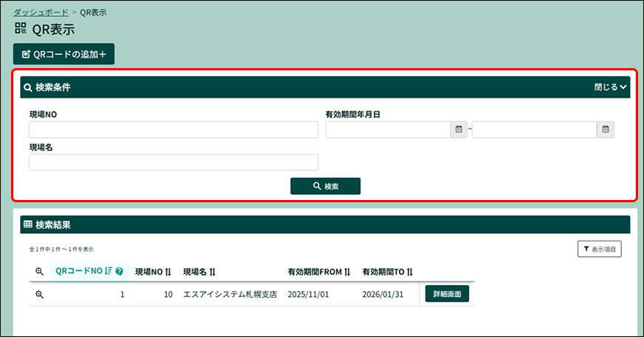This screenshot has width=644, height=337.
Task: Sort by QRコードNO column header
Action: tap(84, 271)
